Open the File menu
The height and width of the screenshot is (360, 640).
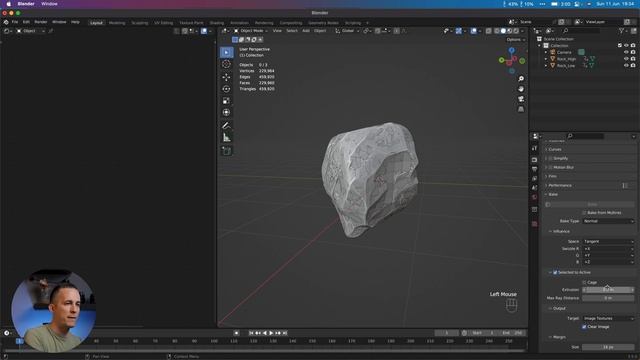point(15,22)
